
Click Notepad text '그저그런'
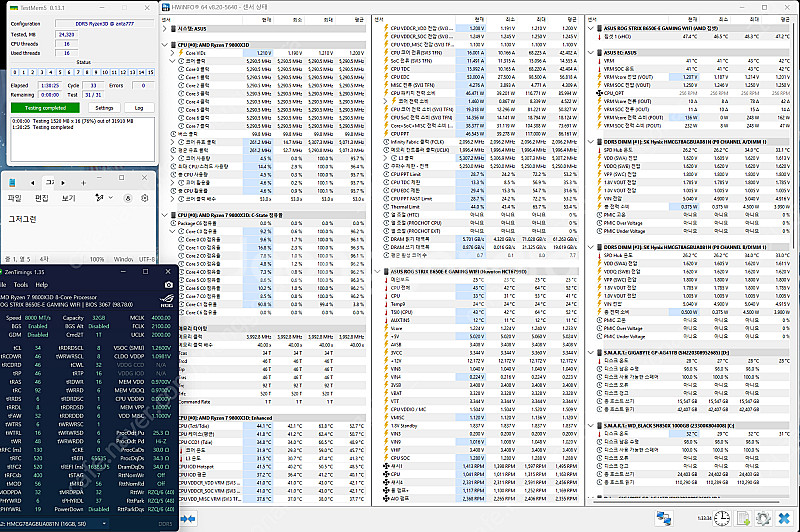click(22, 219)
